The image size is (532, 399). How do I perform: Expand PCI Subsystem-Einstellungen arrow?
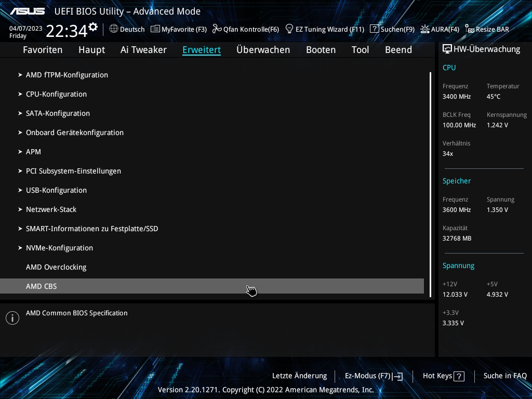point(20,171)
